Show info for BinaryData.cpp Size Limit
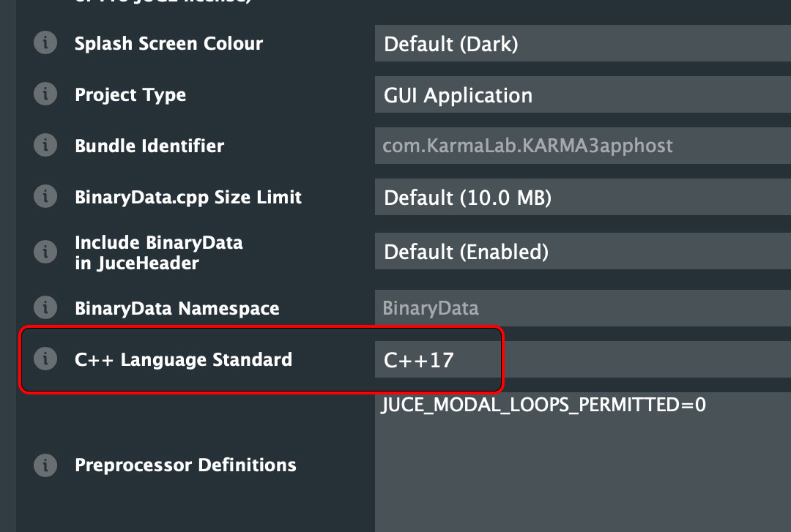The height and width of the screenshot is (532, 791). click(45, 197)
